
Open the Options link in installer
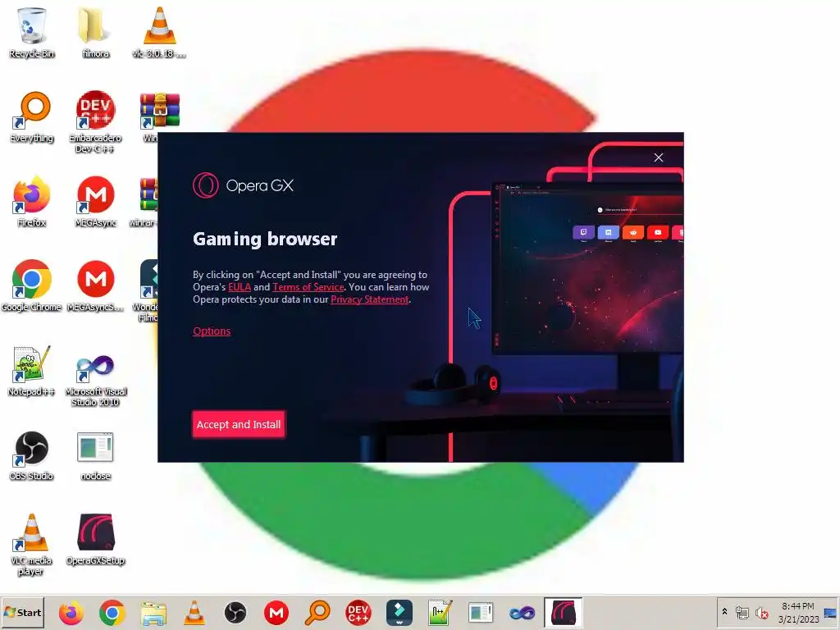click(x=212, y=331)
